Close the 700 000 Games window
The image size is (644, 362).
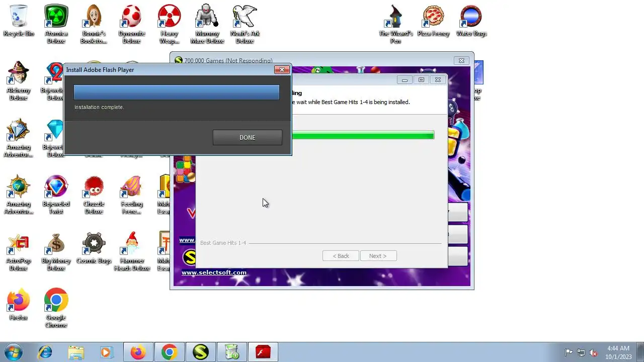click(461, 60)
